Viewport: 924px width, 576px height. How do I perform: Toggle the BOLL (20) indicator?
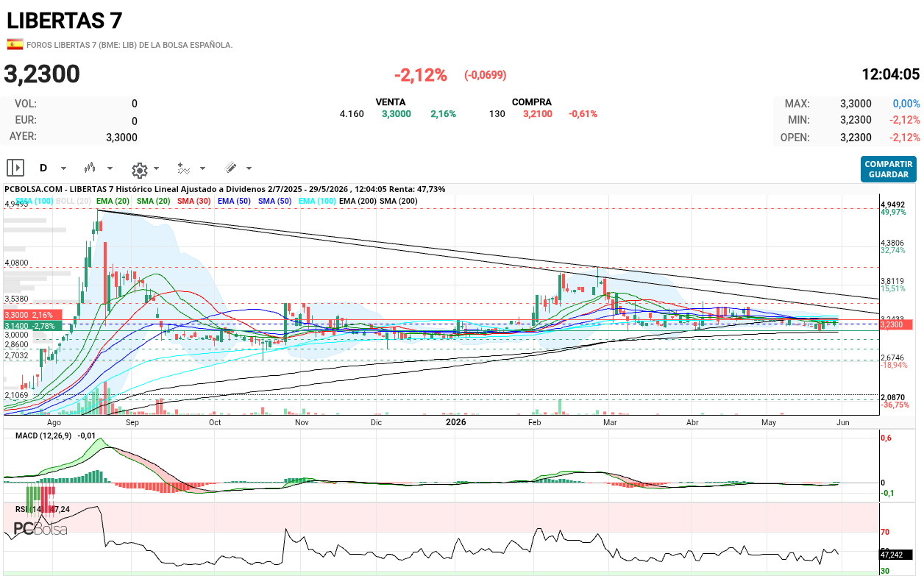click(74, 201)
